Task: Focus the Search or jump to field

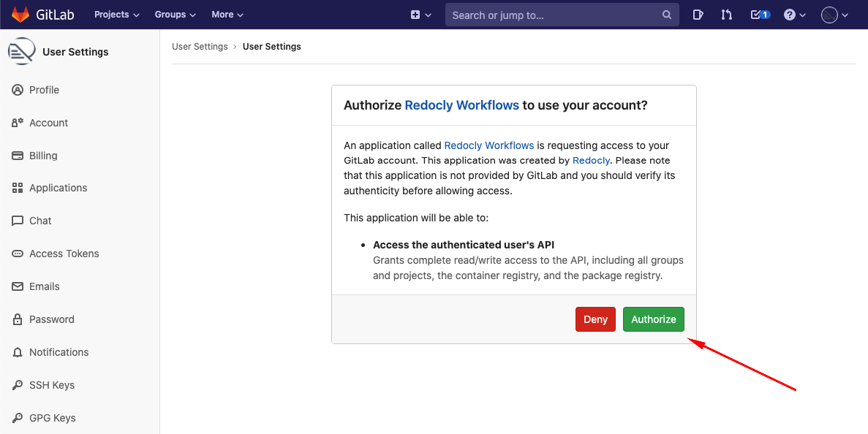Action: [x=562, y=15]
